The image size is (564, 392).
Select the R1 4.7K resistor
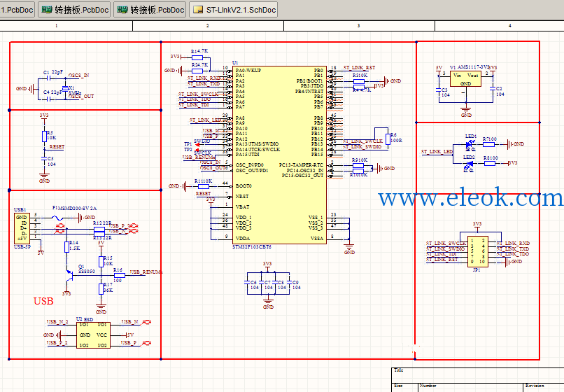click(197, 57)
